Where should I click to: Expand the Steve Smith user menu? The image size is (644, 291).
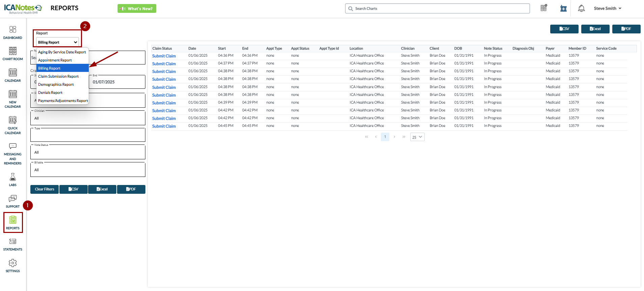(607, 8)
